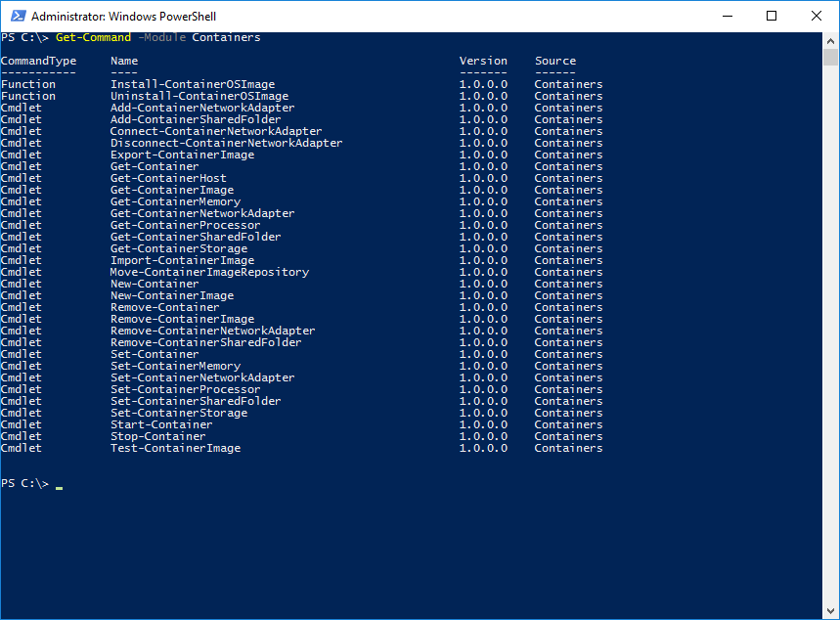Image resolution: width=840 pixels, height=620 pixels.
Task: Minimize the PowerShell window
Action: (x=727, y=16)
